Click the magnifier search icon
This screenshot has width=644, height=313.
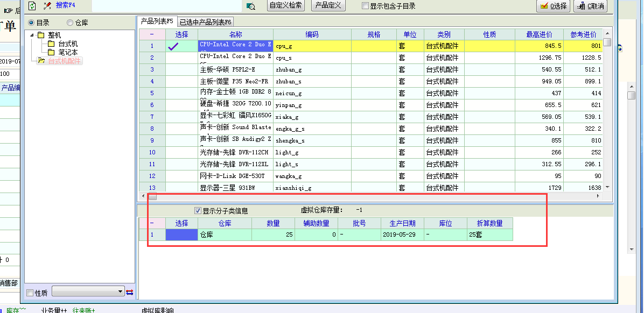point(250,6)
